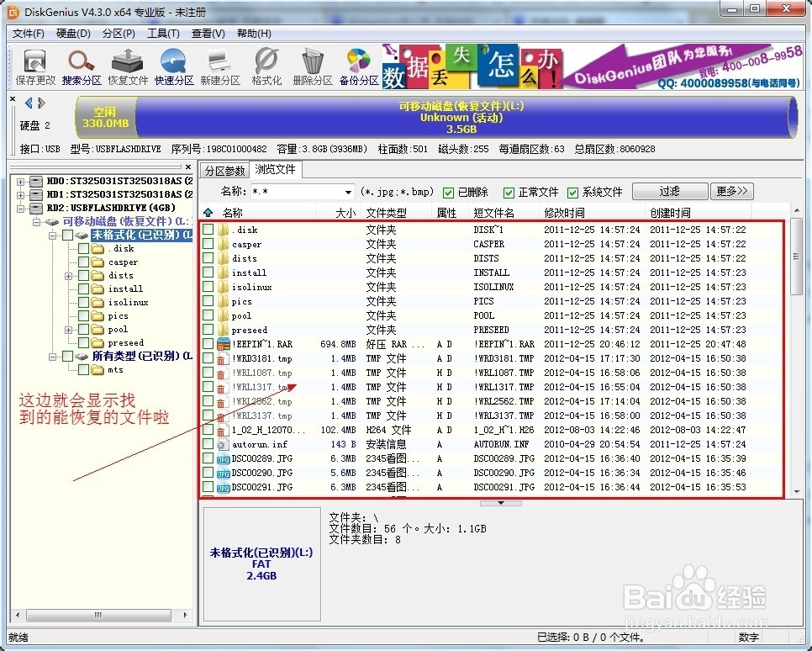The image size is (812, 651).
Task: Toggle the 已删除 deleted files checkbox
Action: coord(449,193)
